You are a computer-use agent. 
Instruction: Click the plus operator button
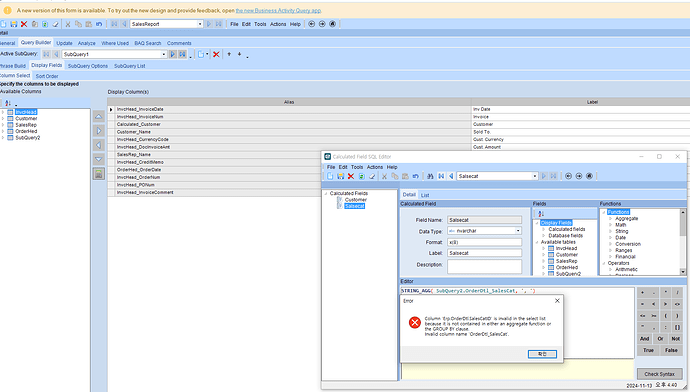642,293
